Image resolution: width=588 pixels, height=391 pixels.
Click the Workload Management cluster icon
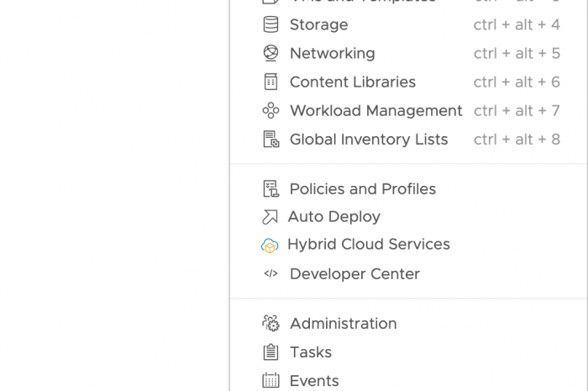click(x=270, y=110)
